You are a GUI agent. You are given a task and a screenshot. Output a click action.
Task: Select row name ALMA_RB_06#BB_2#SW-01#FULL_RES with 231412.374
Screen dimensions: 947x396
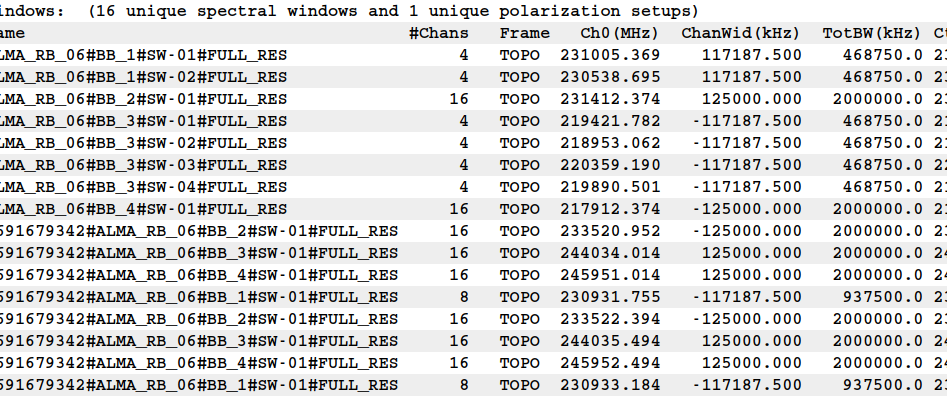point(143,99)
